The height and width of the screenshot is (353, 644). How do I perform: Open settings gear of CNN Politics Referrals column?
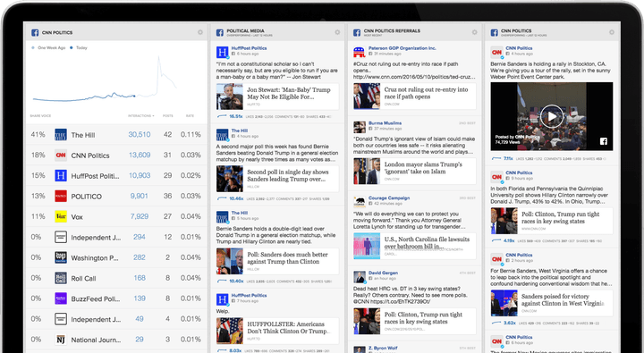pyautogui.click(x=474, y=32)
